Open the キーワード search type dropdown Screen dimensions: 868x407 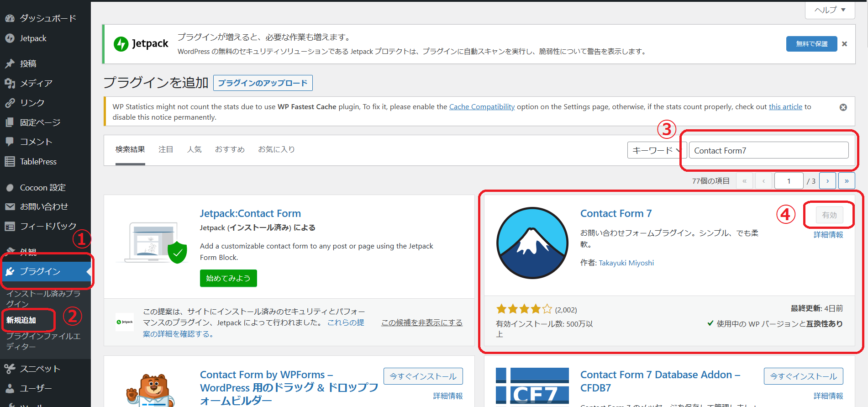tap(657, 150)
